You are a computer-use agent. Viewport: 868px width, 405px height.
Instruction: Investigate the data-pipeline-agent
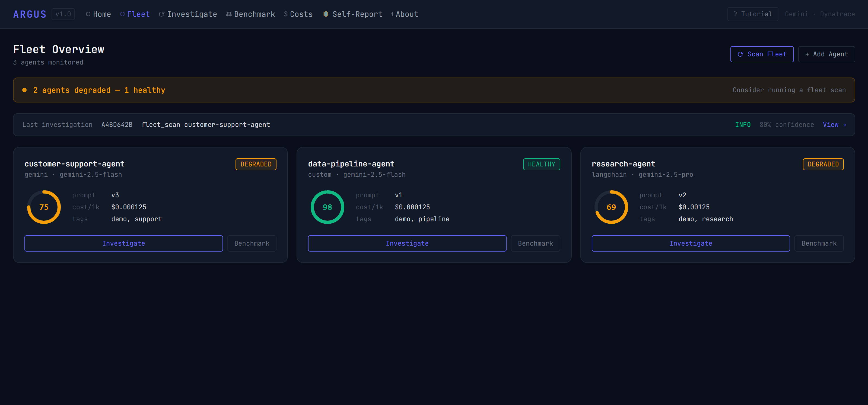(407, 243)
